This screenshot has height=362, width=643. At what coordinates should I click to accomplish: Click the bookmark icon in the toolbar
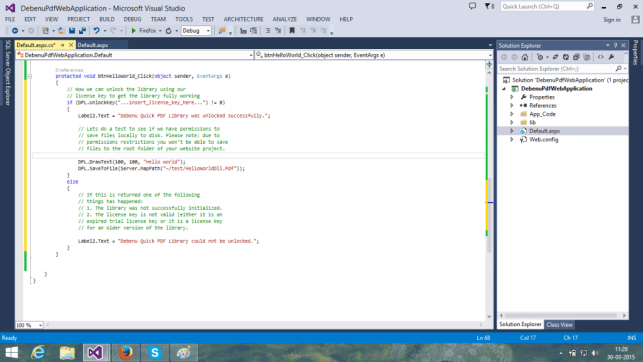292,31
